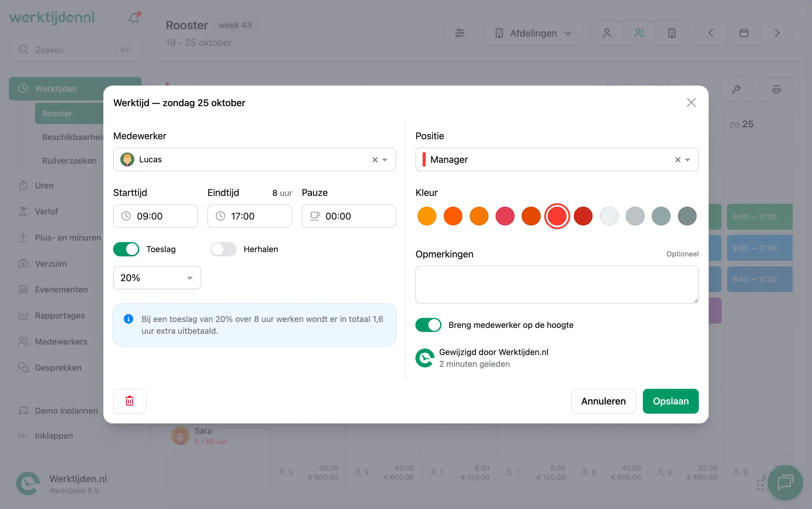Select the darkest gray color swatch

(x=687, y=216)
